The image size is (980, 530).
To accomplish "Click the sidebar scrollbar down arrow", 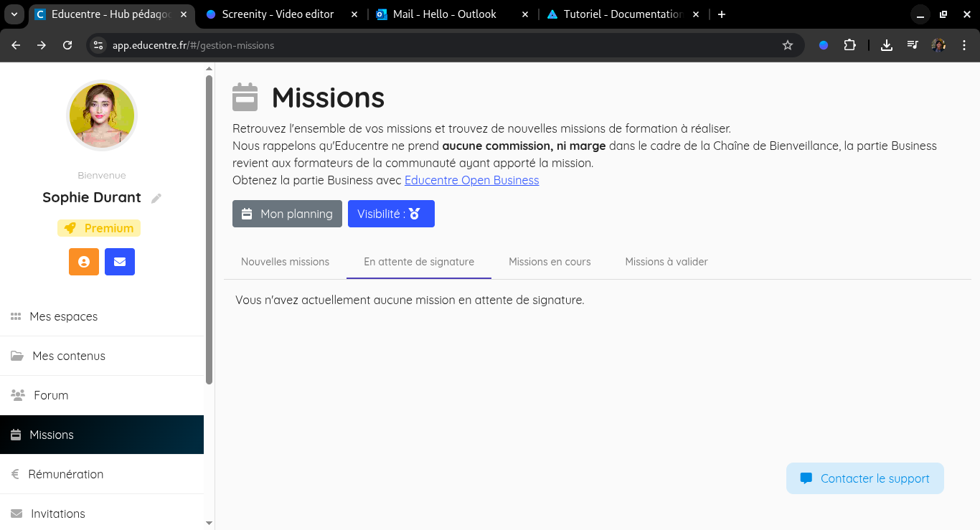I will pyautogui.click(x=209, y=524).
